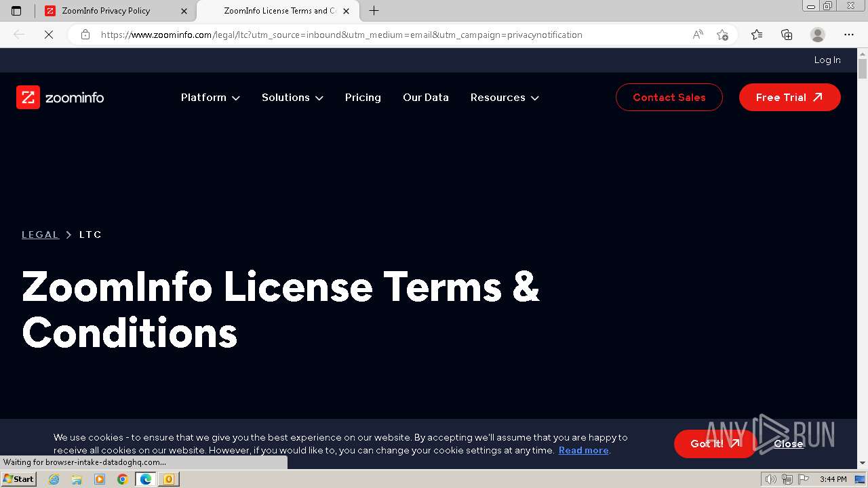Open network tray icon

(787, 479)
